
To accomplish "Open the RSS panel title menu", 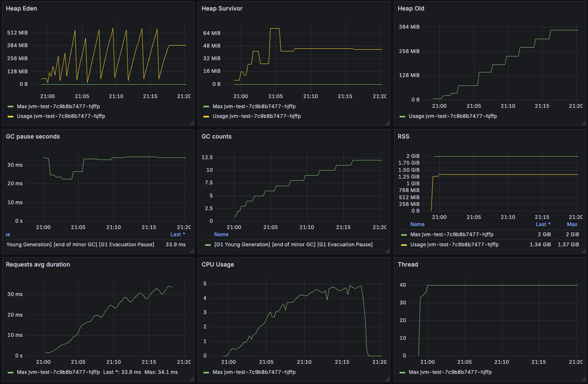I will [x=403, y=136].
